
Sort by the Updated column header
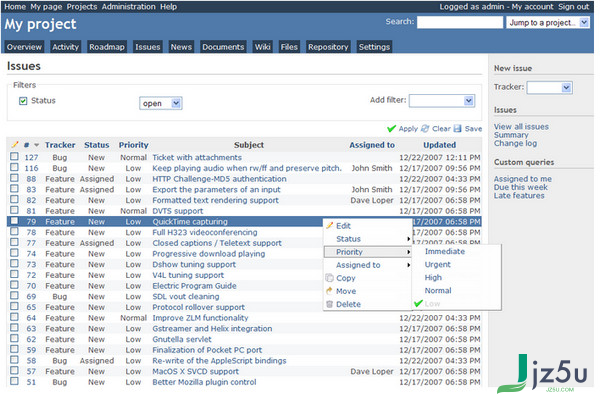point(439,145)
